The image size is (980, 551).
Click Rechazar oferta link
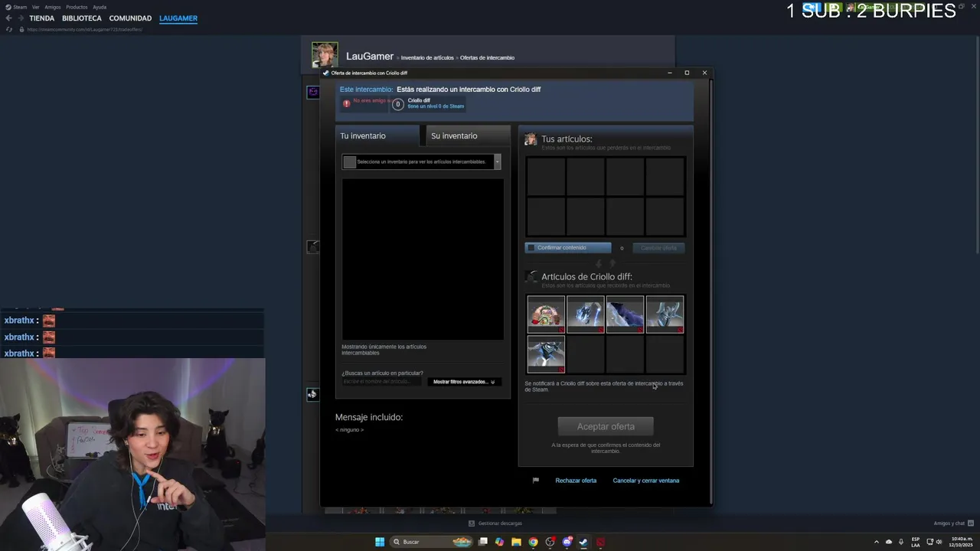click(576, 481)
